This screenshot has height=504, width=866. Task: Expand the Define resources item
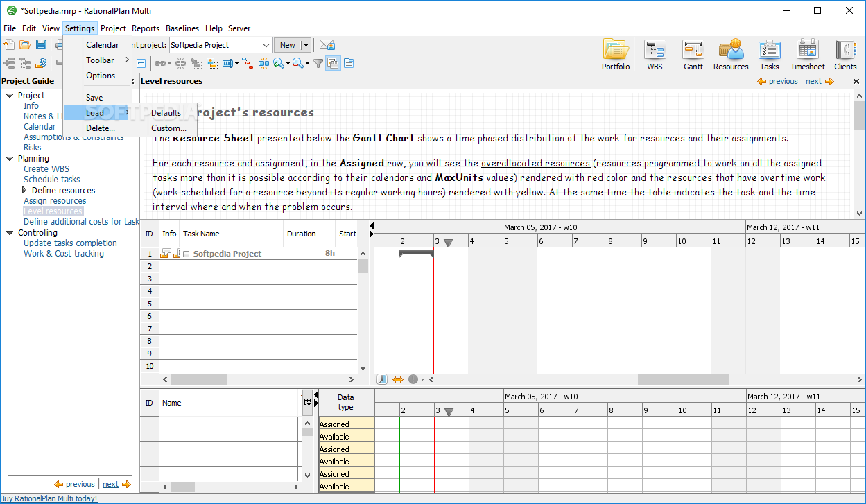point(26,190)
